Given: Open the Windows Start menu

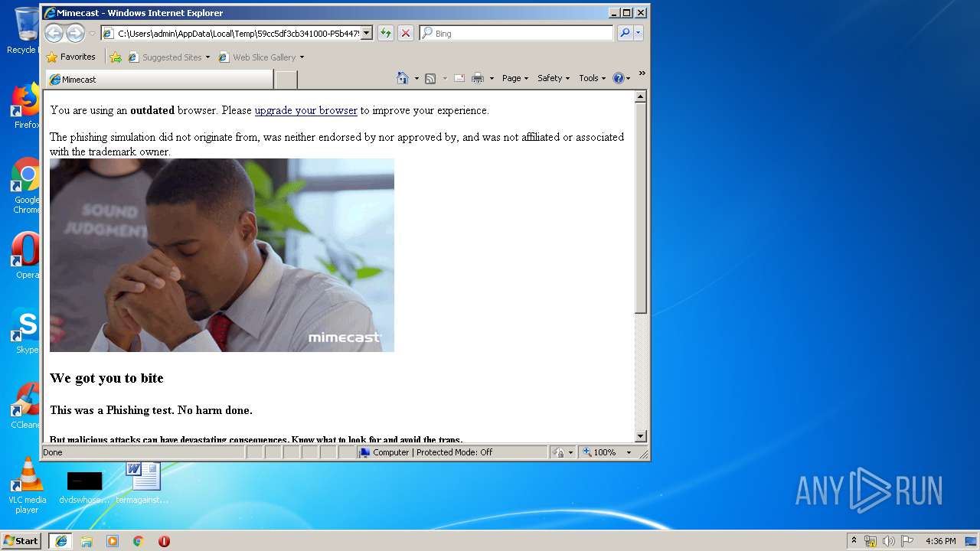Looking at the screenshot, I should [x=21, y=540].
